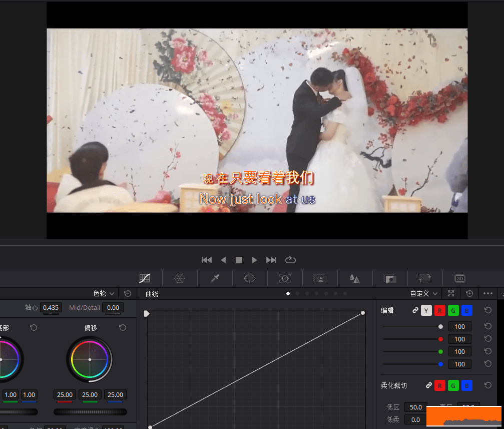Image resolution: width=504 pixels, height=429 pixels.
Task: Open the Magic Mask palette
Action: [320, 278]
